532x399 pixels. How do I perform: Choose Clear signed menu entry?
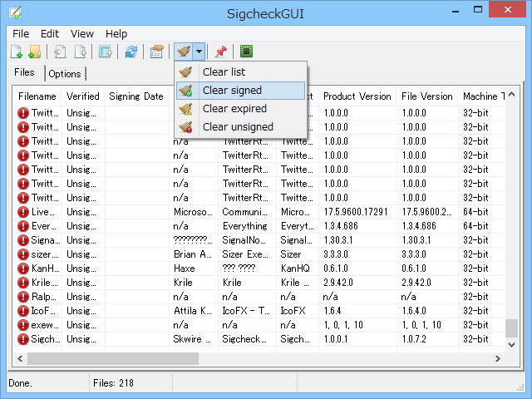240,91
